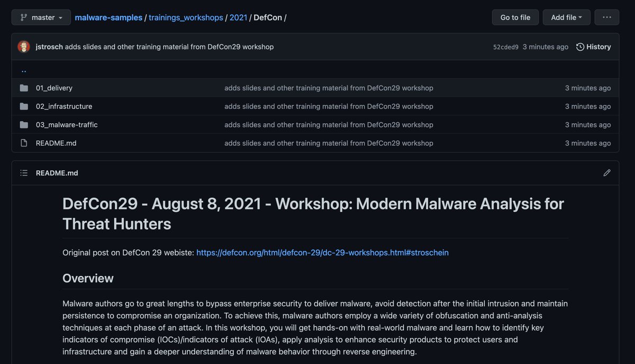Click the Go to file button
The image size is (635, 364).
(515, 17)
